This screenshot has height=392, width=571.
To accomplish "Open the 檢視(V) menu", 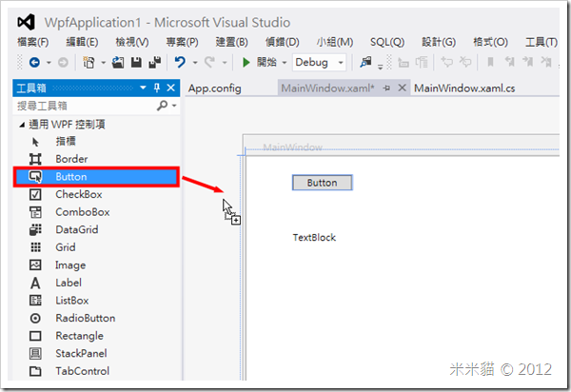I will [x=132, y=42].
